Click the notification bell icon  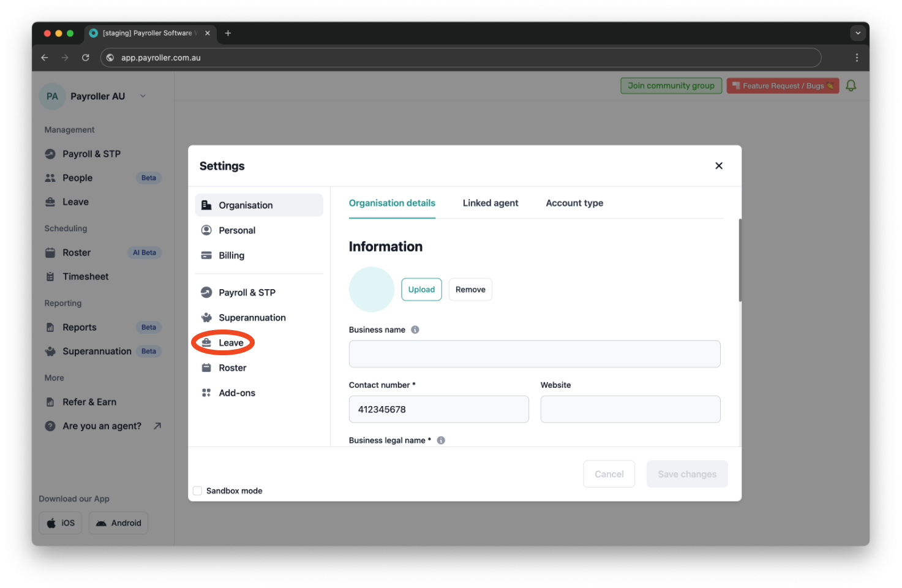851,85
